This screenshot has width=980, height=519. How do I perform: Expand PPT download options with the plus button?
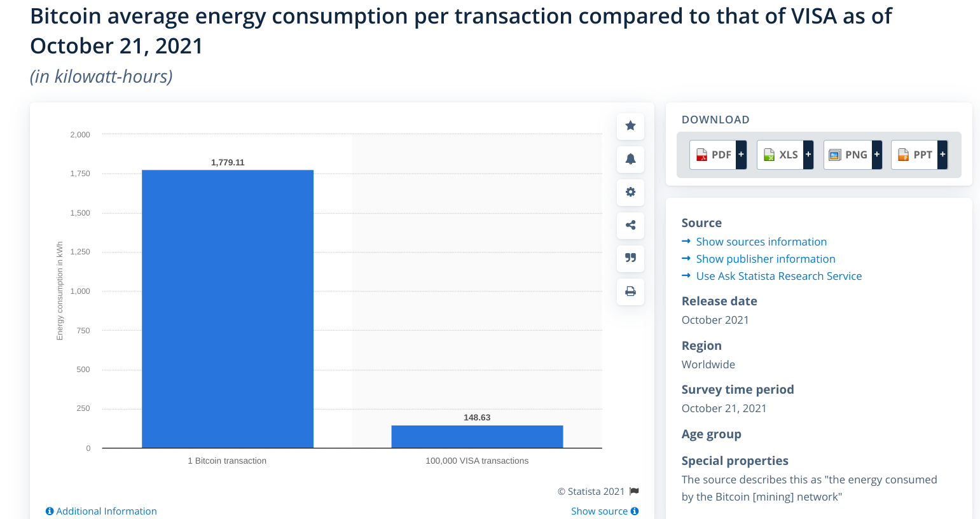(942, 154)
